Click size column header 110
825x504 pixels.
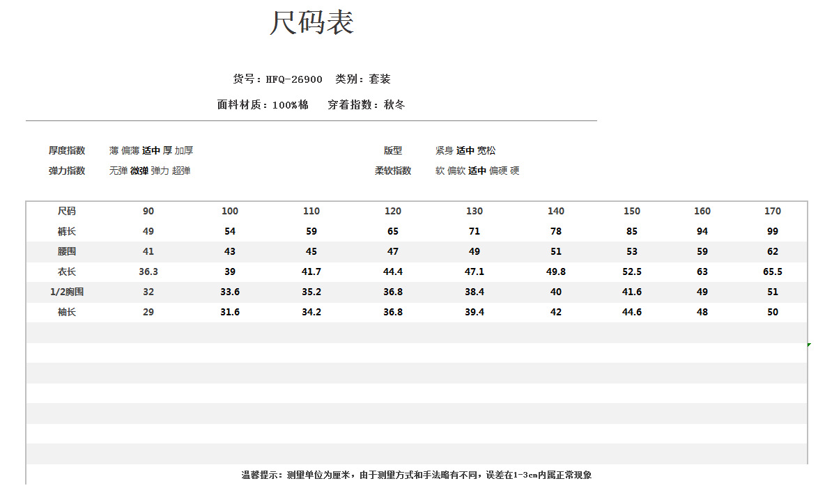[311, 211]
